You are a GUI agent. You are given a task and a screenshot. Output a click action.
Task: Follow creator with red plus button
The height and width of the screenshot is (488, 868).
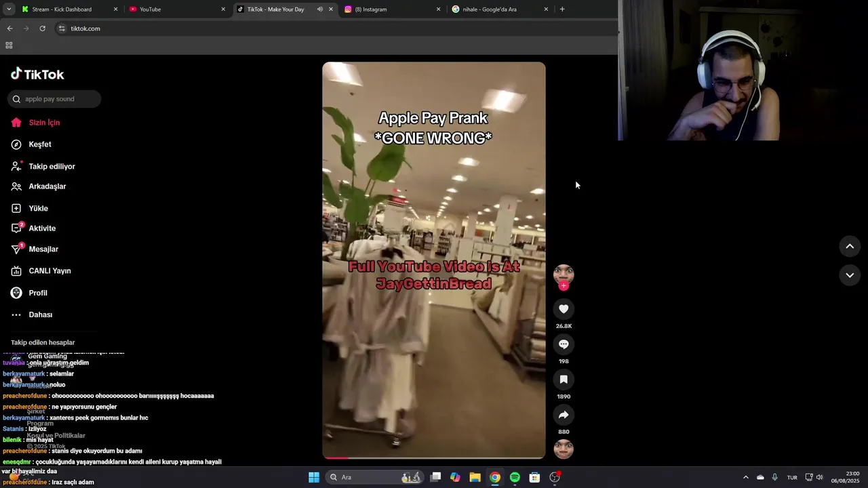[x=564, y=286]
